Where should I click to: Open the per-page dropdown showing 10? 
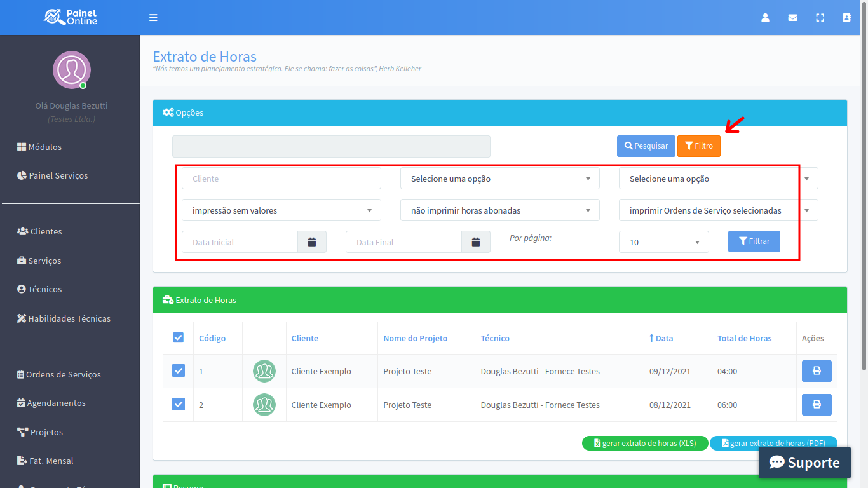point(663,242)
